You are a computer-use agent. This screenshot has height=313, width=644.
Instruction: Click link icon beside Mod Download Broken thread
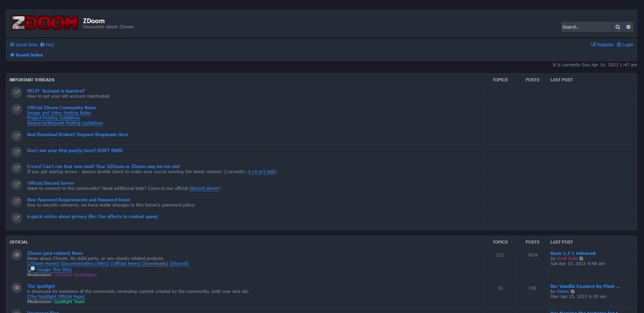tap(17, 136)
